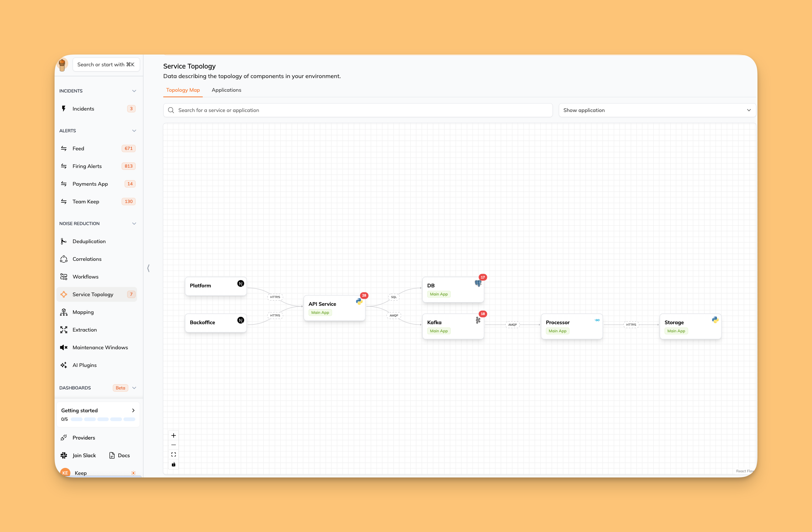Select the Topology Map tab
The height and width of the screenshot is (532, 812).
[183, 90]
